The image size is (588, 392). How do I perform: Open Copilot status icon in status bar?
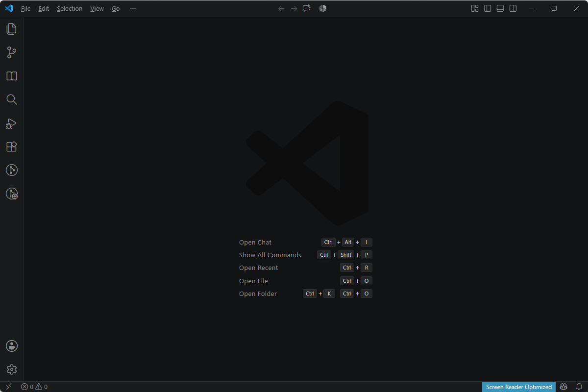(564, 387)
